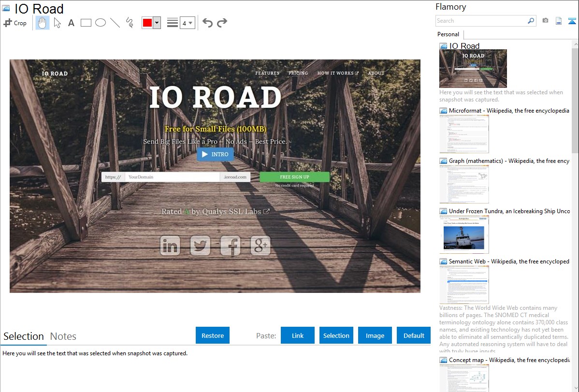Screen dimensions: 579x392
Task: Click the Google Plus icon
Action: coord(261,246)
